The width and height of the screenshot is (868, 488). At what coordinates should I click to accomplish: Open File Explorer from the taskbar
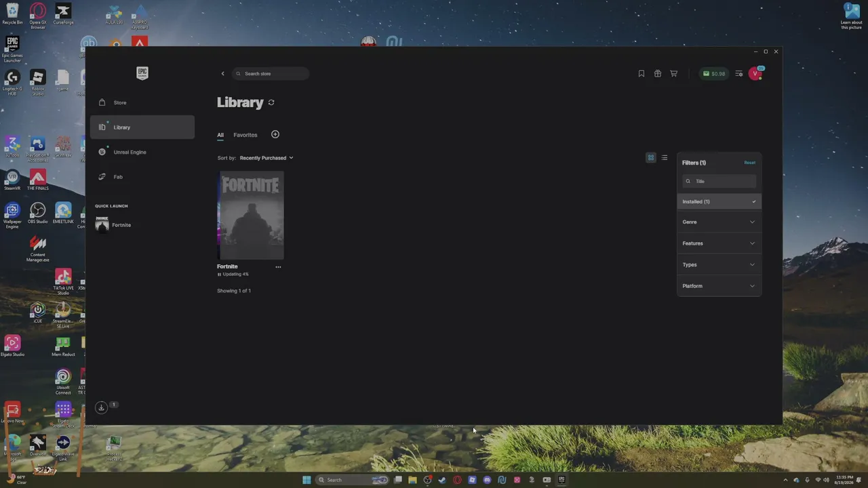[412, 480]
